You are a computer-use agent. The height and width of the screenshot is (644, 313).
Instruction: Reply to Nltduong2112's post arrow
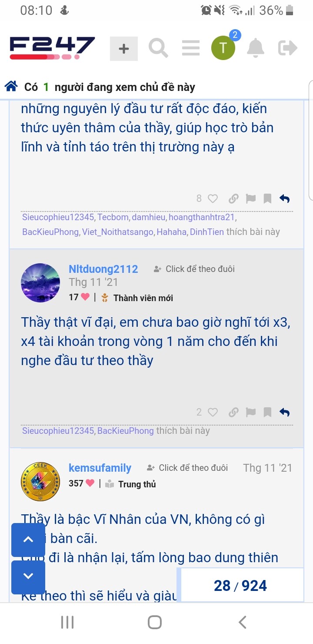click(x=285, y=412)
